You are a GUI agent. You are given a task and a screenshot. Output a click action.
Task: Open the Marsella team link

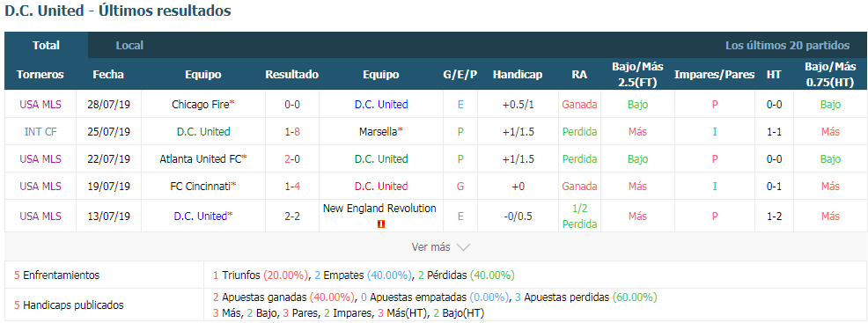[x=378, y=132]
